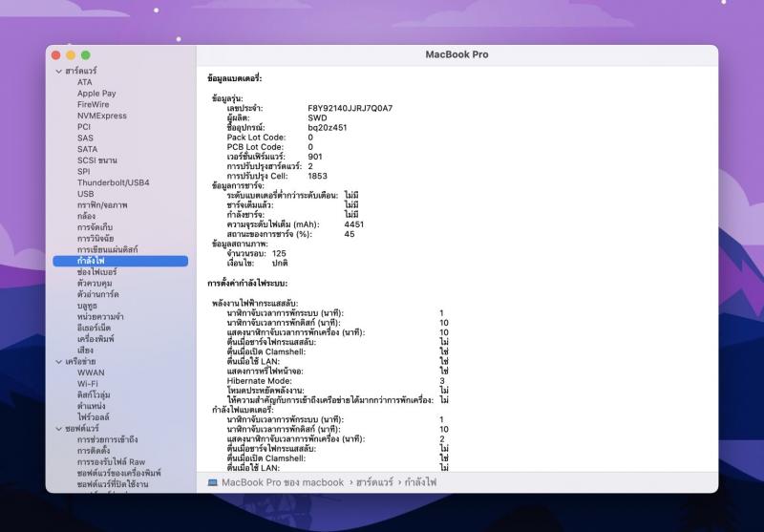Select WWAN under network
The height and width of the screenshot is (532, 764).
tap(91, 372)
